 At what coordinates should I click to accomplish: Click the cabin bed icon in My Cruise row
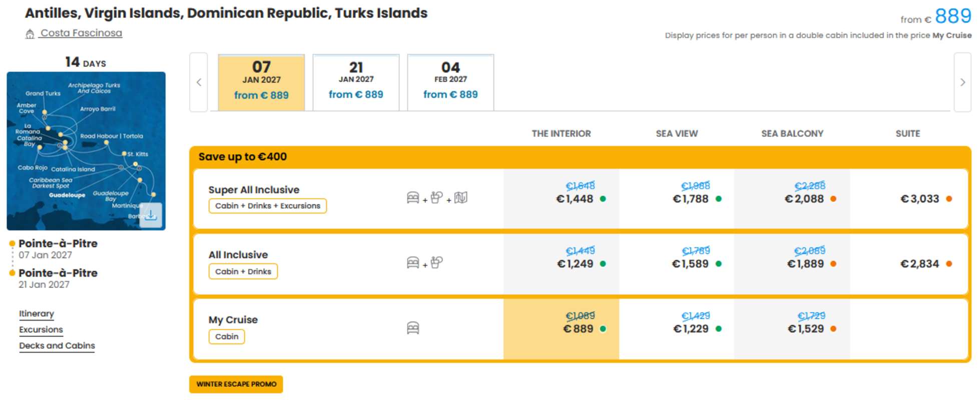click(413, 328)
